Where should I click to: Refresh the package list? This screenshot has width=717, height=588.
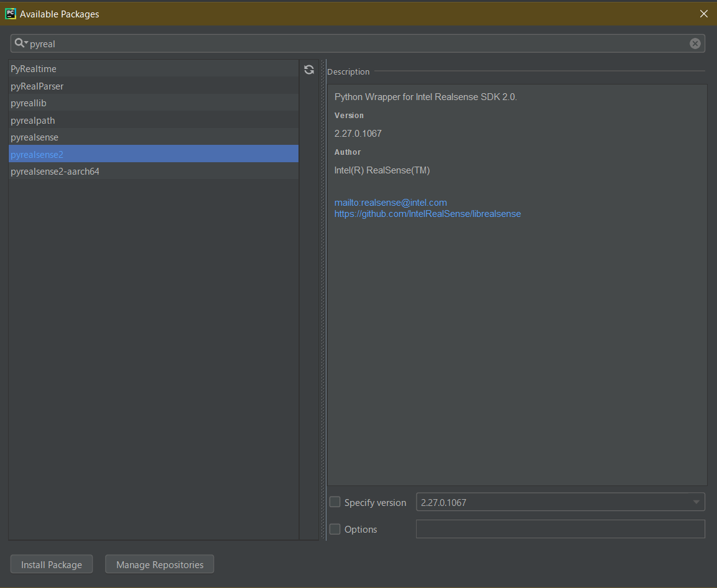309,70
